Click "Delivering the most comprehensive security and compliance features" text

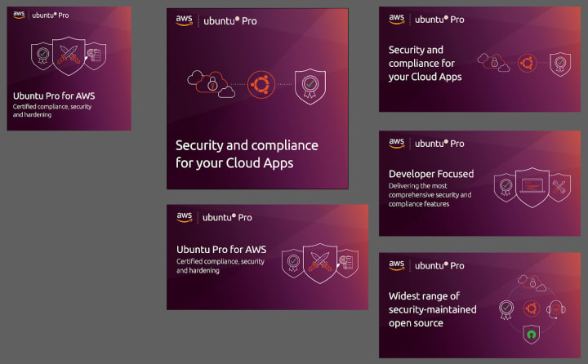[430, 195]
